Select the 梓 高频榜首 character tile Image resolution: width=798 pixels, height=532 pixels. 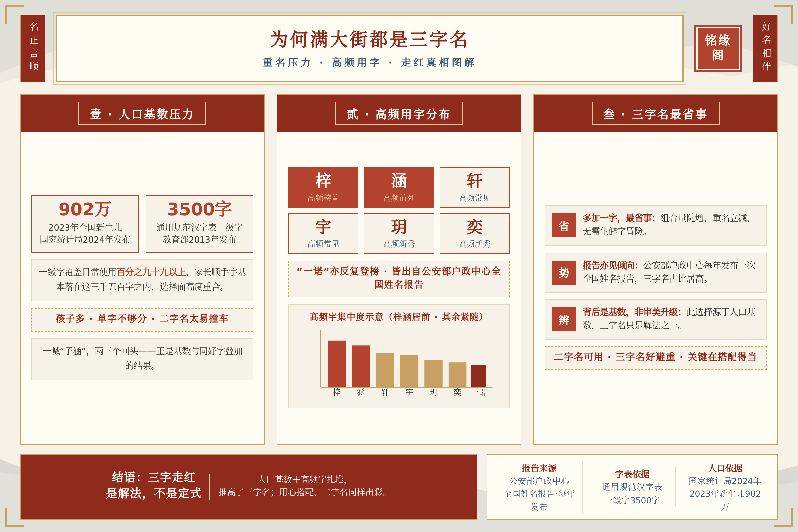(x=323, y=187)
